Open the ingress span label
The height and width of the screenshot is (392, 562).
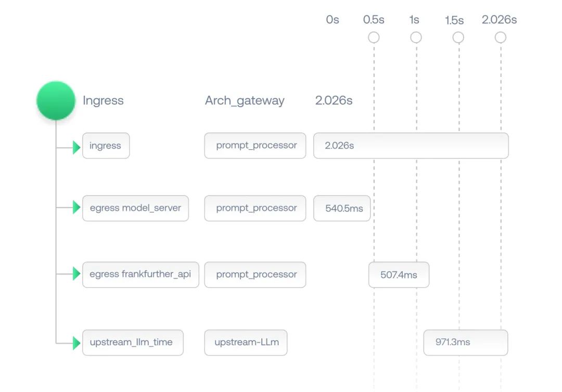click(106, 146)
